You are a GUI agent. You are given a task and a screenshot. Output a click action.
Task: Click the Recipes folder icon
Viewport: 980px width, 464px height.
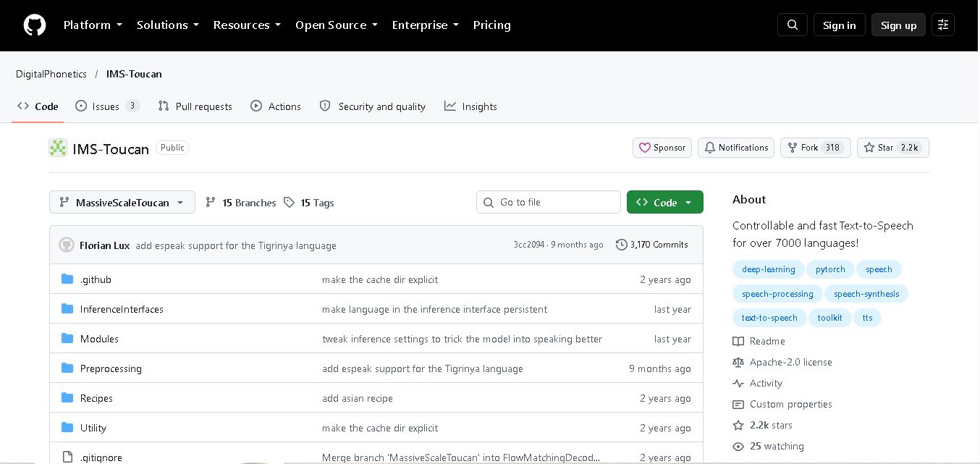[67, 398]
